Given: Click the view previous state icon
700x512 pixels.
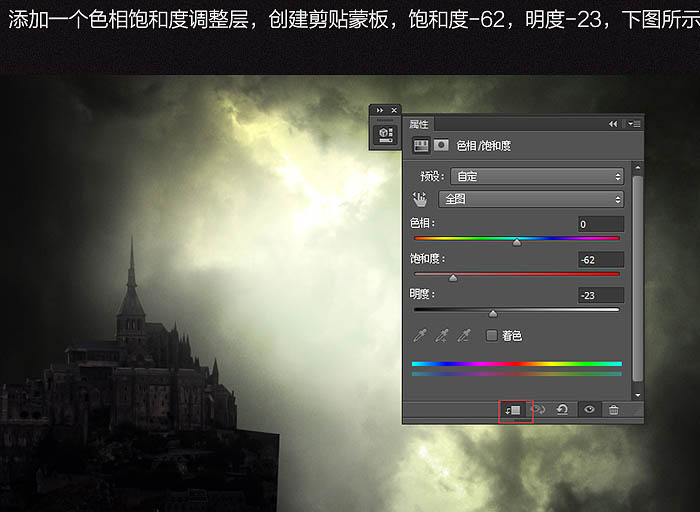Looking at the screenshot, I should point(539,410).
